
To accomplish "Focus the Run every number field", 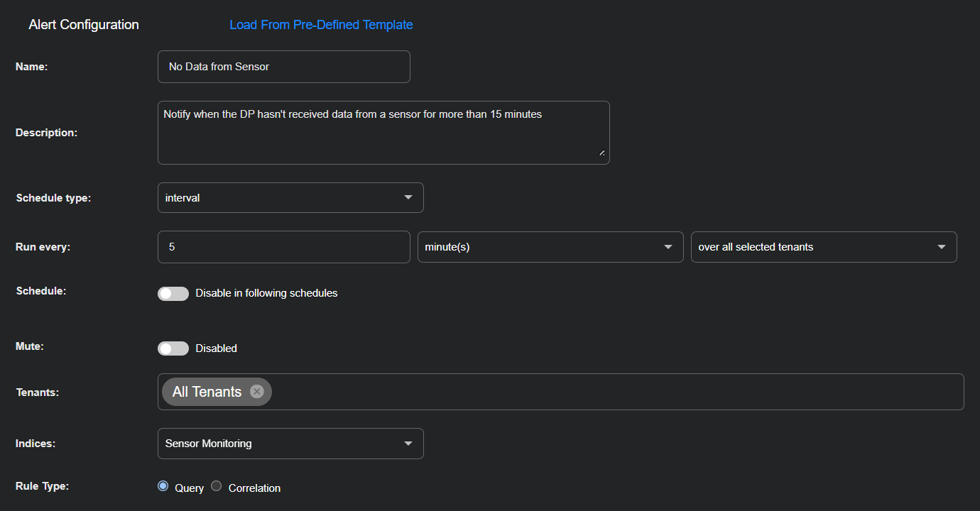I will [x=283, y=247].
